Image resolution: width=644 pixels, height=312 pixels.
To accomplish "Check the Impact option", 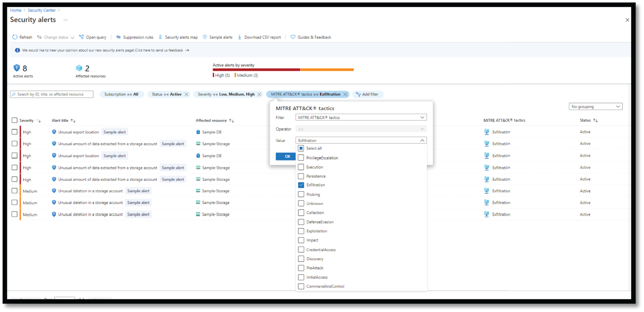I will coord(301,240).
